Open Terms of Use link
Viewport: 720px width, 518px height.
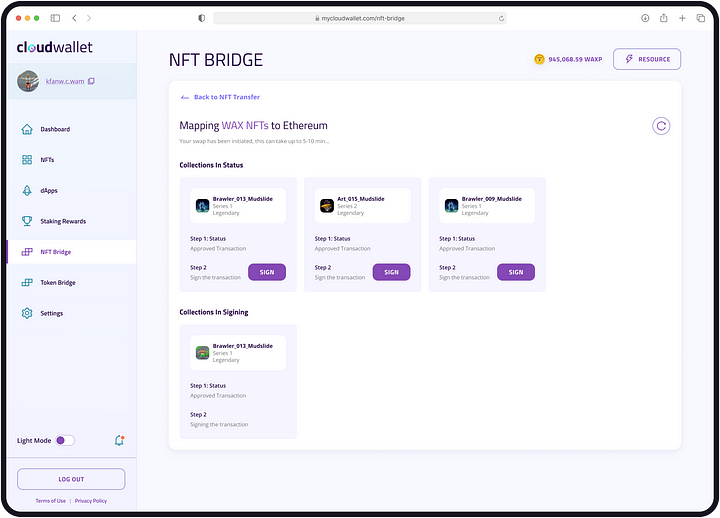pos(51,501)
